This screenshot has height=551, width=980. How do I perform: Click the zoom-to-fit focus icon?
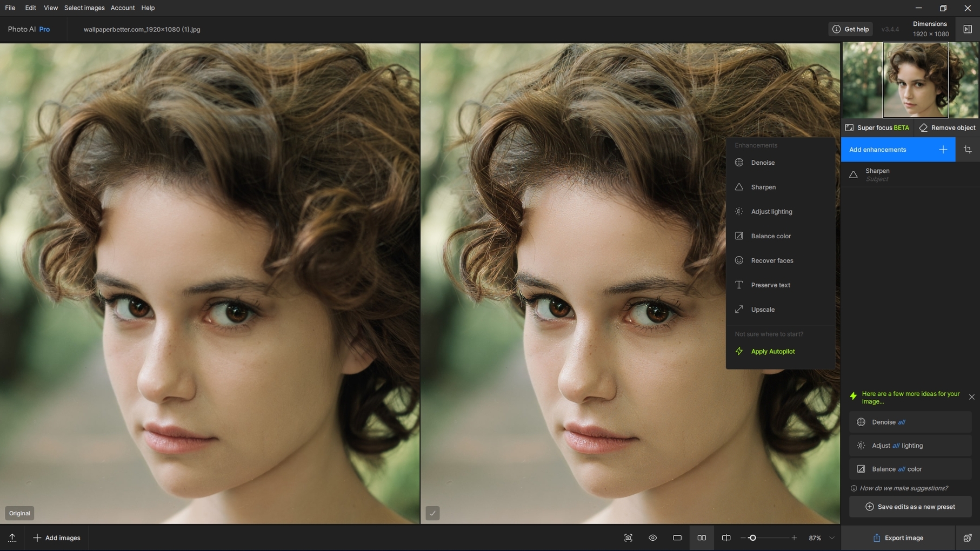(x=628, y=538)
